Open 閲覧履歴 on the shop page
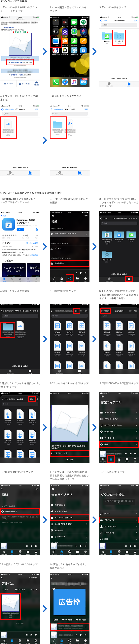 coord(37,83)
